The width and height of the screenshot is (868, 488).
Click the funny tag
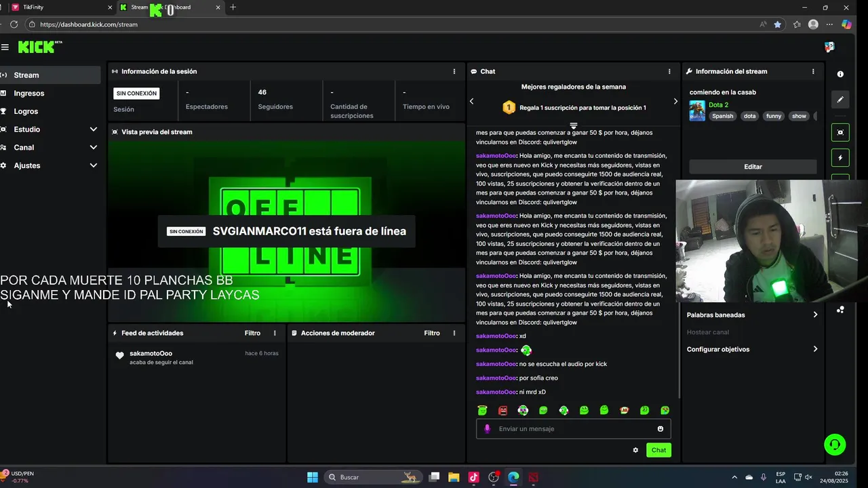774,116
